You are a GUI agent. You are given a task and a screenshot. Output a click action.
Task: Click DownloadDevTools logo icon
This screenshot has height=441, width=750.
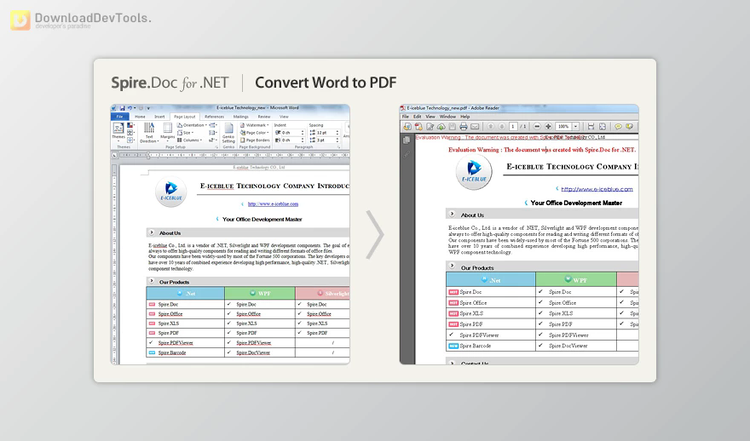20,20
